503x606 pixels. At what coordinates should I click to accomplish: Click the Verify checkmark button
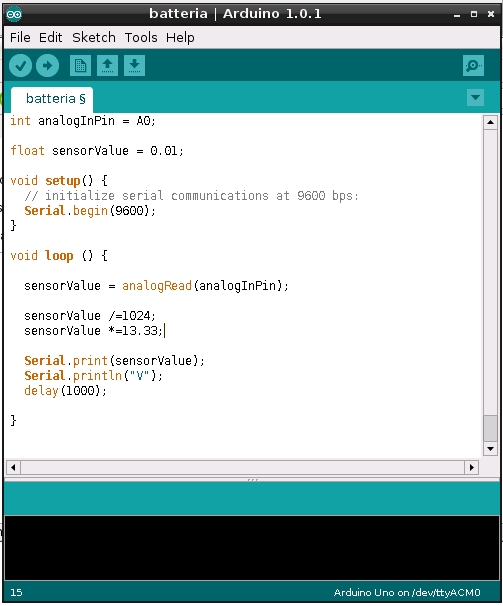(x=20, y=65)
